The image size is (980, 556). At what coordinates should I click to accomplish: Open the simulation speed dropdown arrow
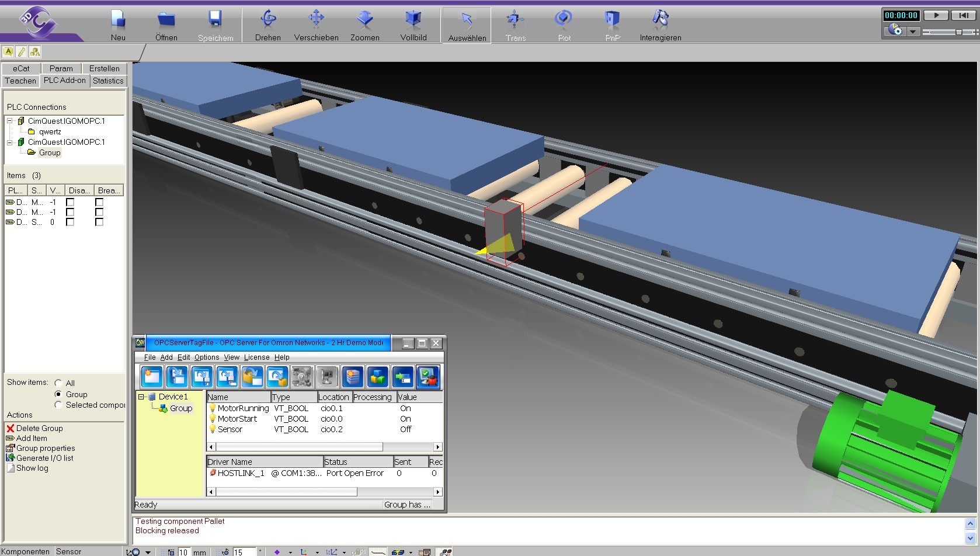(912, 31)
